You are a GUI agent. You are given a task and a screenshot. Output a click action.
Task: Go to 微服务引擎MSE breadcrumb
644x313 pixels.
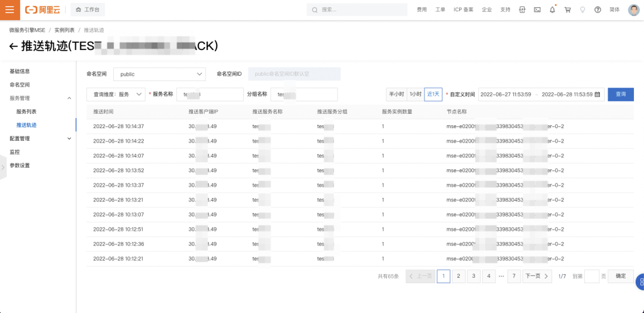[27, 30]
